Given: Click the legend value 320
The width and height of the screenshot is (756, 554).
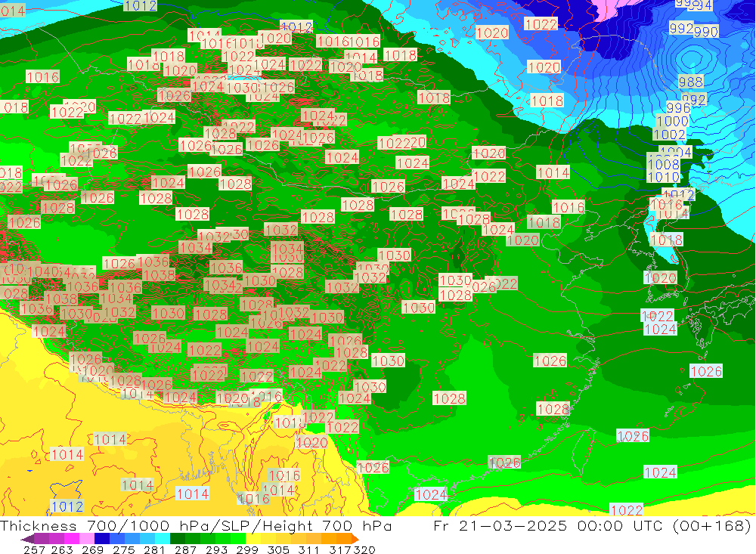Looking at the screenshot, I should [364, 549].
